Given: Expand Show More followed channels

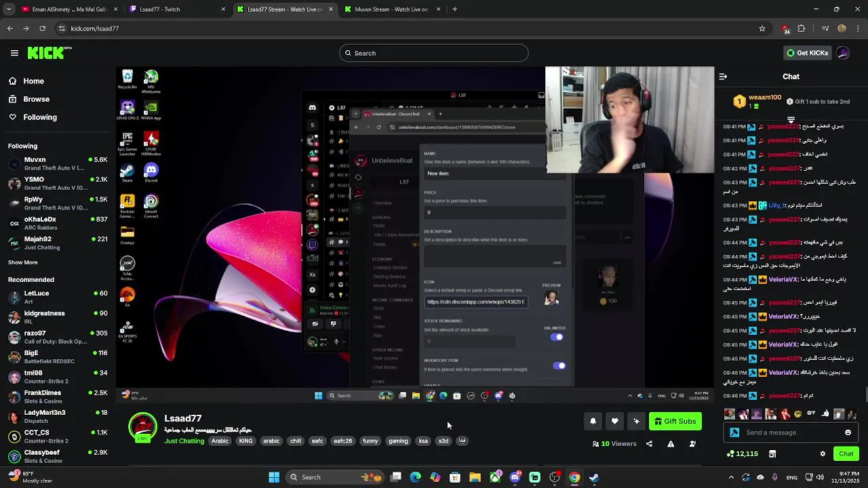Looking at the screenshot, I should (23, 262).
